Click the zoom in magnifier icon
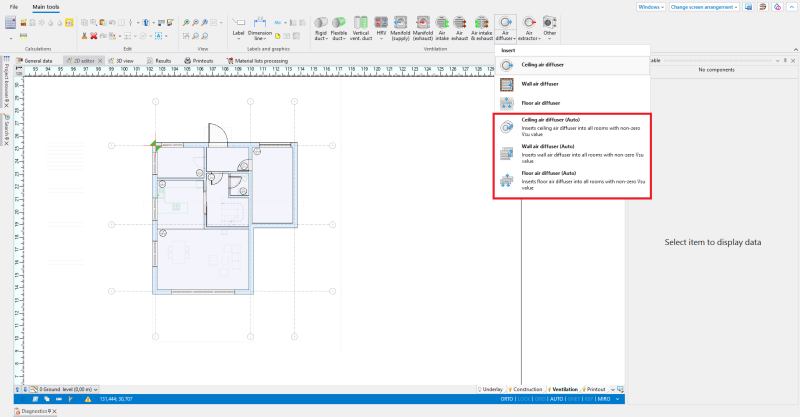Screen dimensions: 800x417 pyautogui.click(x=186, y=22)
